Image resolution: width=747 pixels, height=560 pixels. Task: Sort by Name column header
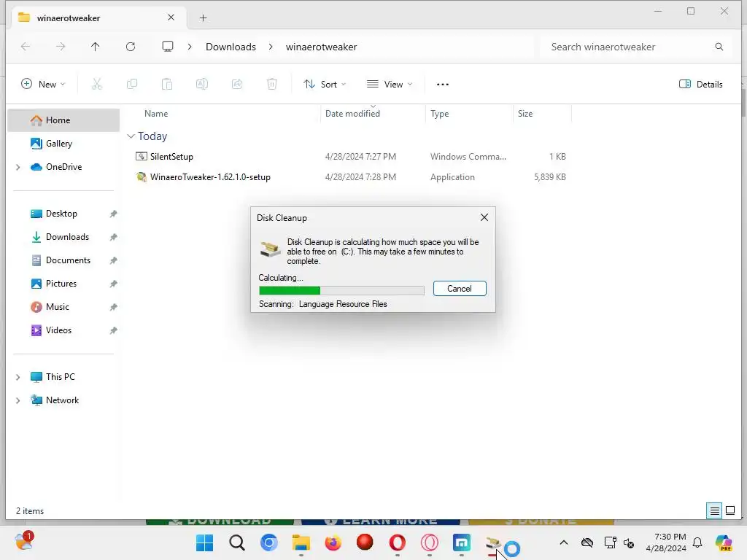[156, 113]
